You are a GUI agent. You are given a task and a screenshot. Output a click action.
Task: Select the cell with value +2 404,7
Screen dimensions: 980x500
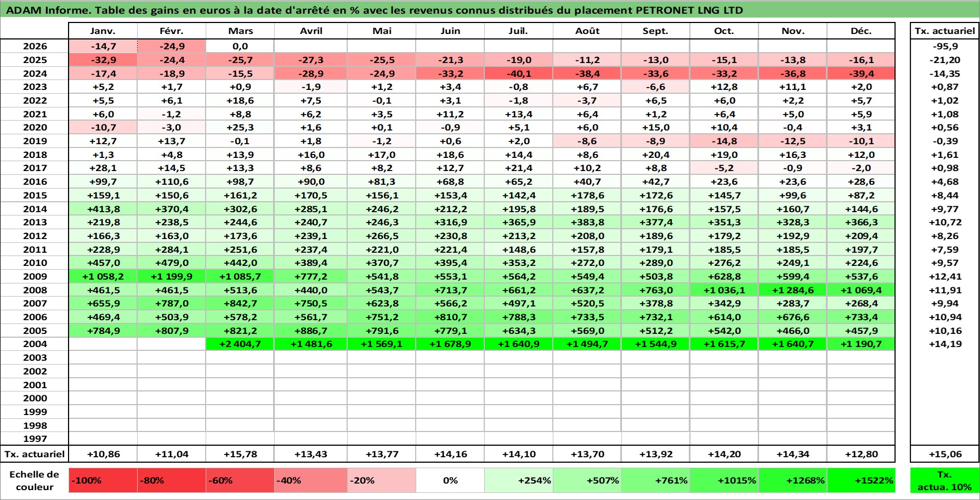(240, 344)
